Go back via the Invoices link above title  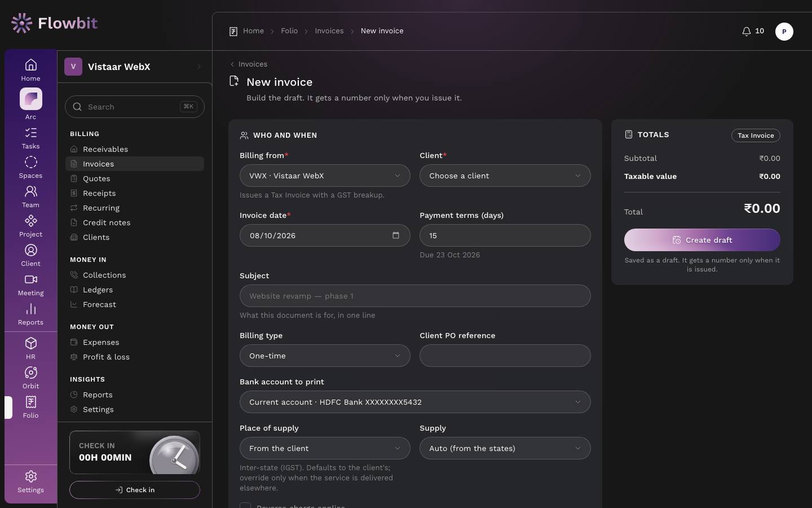coord(249,64)
